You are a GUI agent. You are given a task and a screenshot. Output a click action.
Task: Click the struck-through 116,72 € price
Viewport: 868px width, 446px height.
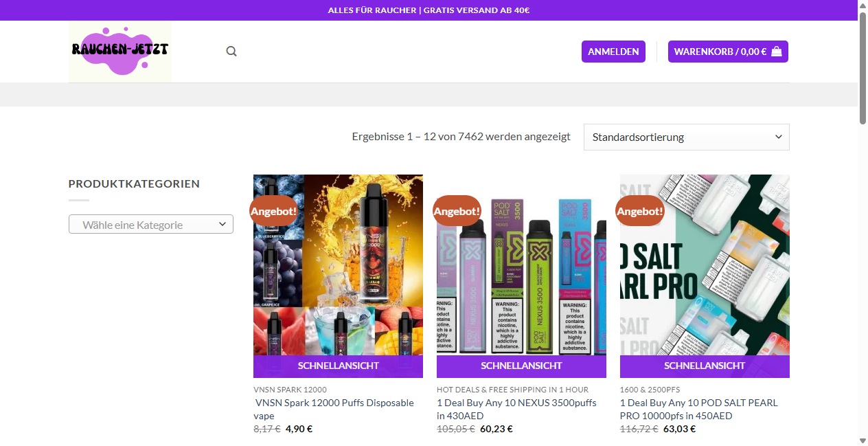[x=639, y=429]
